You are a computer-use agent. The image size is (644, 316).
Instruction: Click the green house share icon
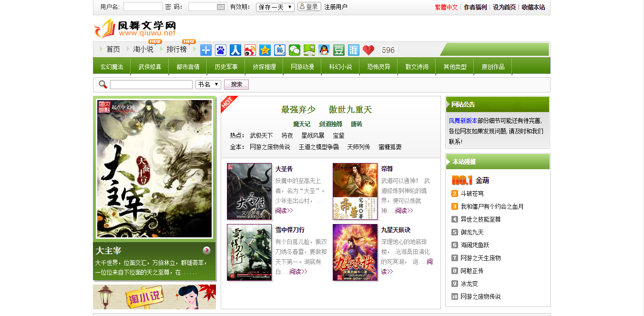(309, 50)
